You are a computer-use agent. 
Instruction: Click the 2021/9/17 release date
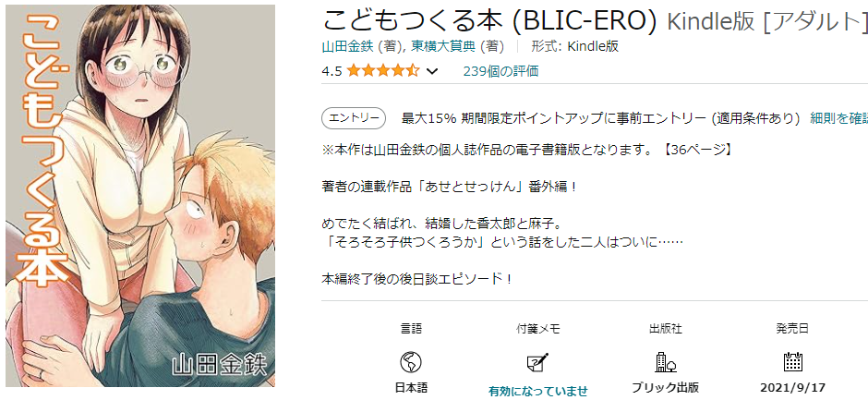tap(792, 387)
